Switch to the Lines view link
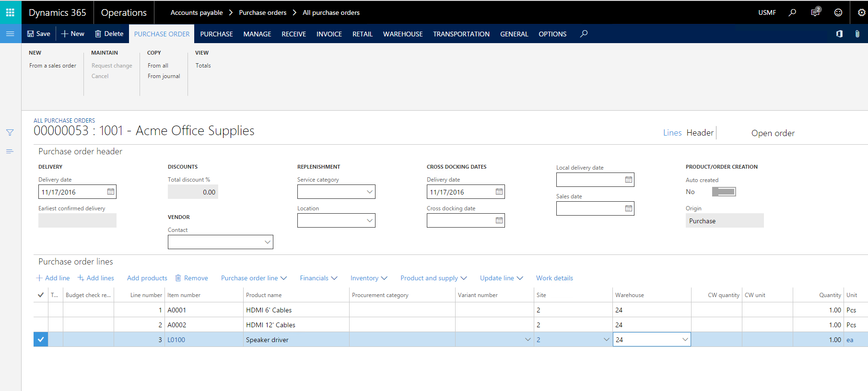Image resolution: width=868 pixels, height=391 pixels. pyautogui.click(x=672, y=133)
